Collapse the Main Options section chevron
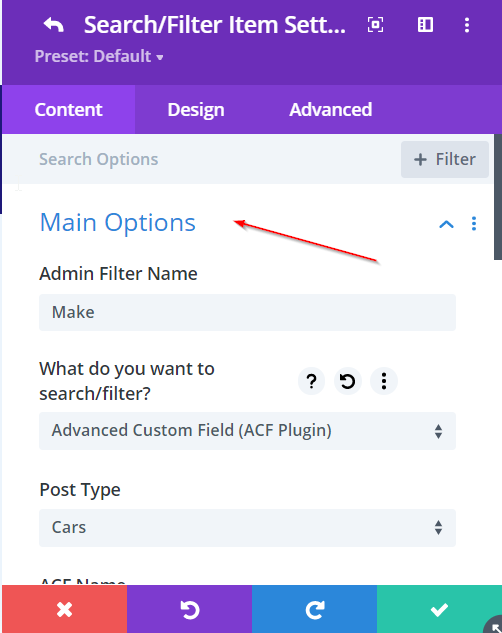The width and height of the screenshot is (502, 633). pyautogui.click(x=446, y=224)
